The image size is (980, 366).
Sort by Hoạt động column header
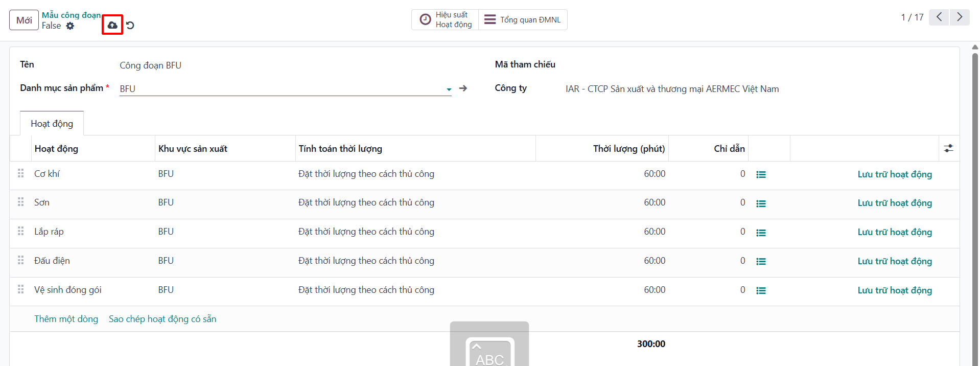[x=93, y=149]
